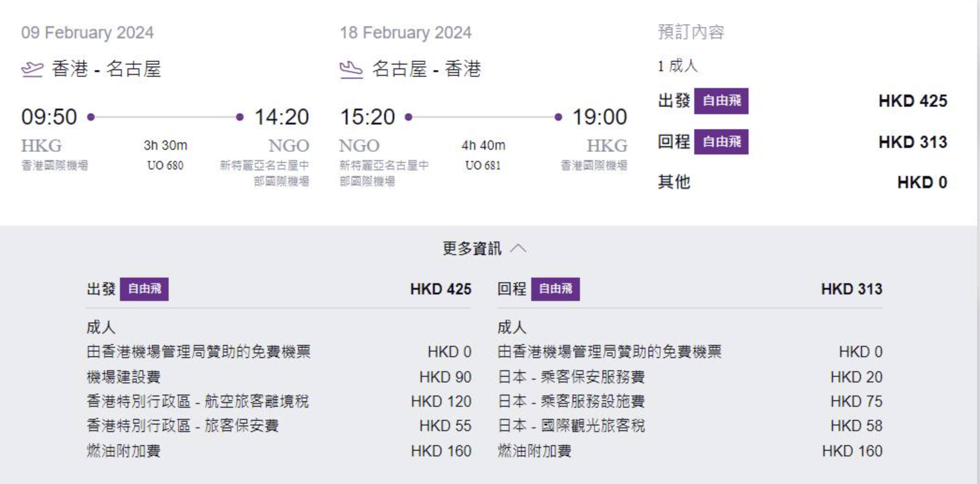The height and width of the screenshot is (484, 980).
Task: Click the 19:00 arrival time dot on timeline
Action: [558, 117]
